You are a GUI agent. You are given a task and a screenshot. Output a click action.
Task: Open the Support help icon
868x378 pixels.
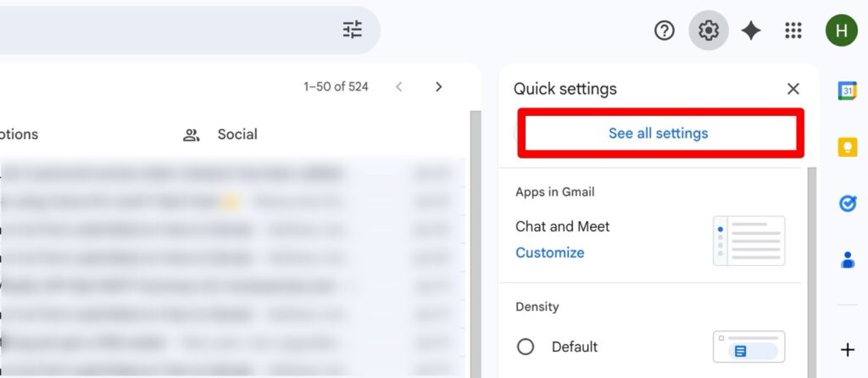tap(665, 31)
